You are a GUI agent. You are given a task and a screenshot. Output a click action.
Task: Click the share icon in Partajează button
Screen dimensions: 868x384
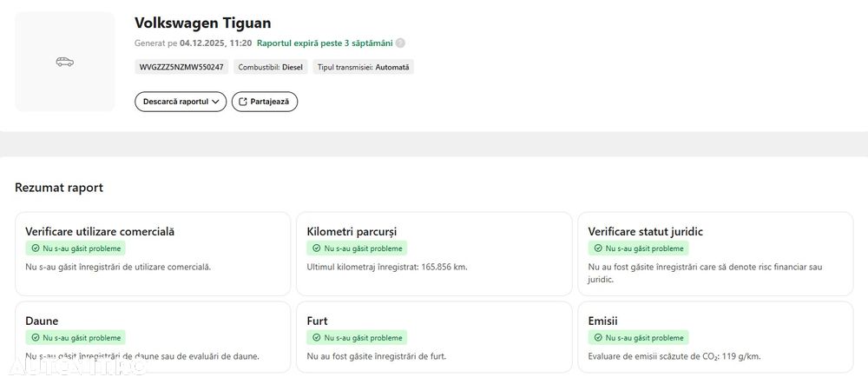point(242,102)
